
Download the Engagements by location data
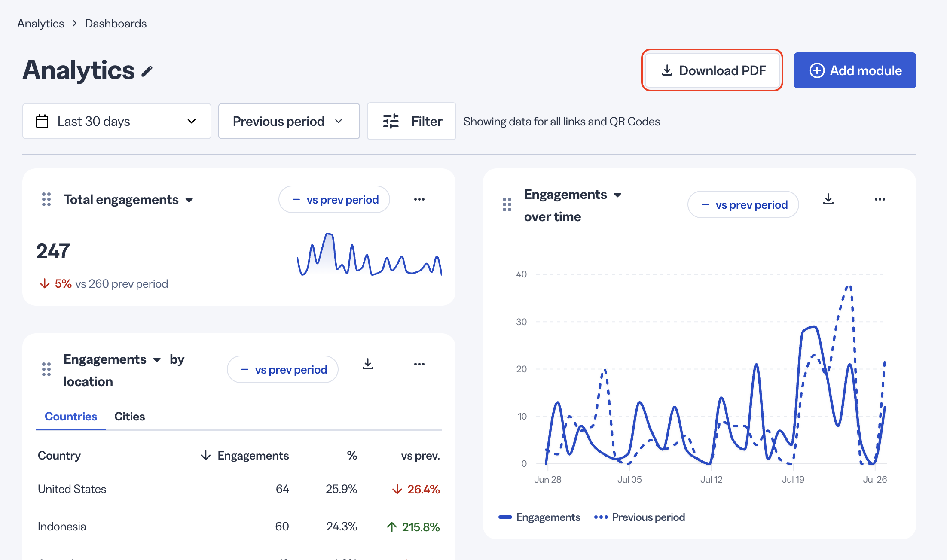click(368, 364)
